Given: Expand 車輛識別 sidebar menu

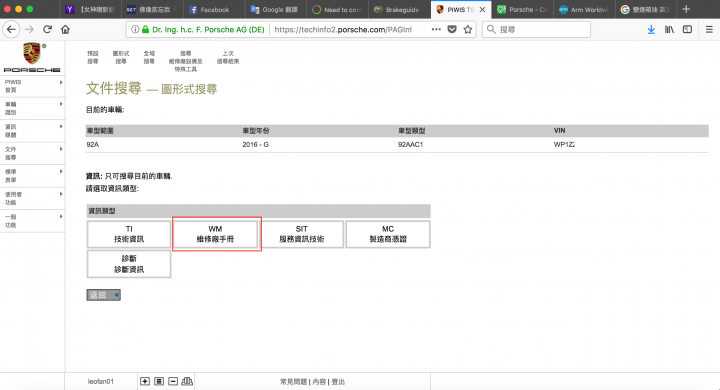Looking at the screenshot, I should [32, 108].
